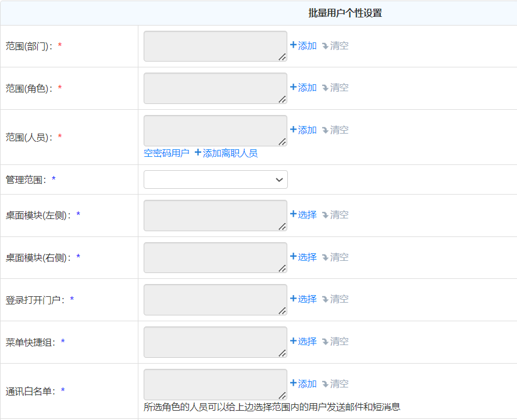The width and height of the screenshot is (517, 420).
Task: Focus the 桌面模块(左侧) text area
Action: 215,216
